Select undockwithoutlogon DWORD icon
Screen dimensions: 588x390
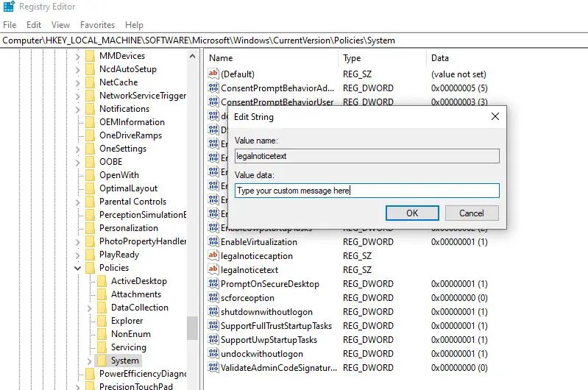[x=213, y=353]
